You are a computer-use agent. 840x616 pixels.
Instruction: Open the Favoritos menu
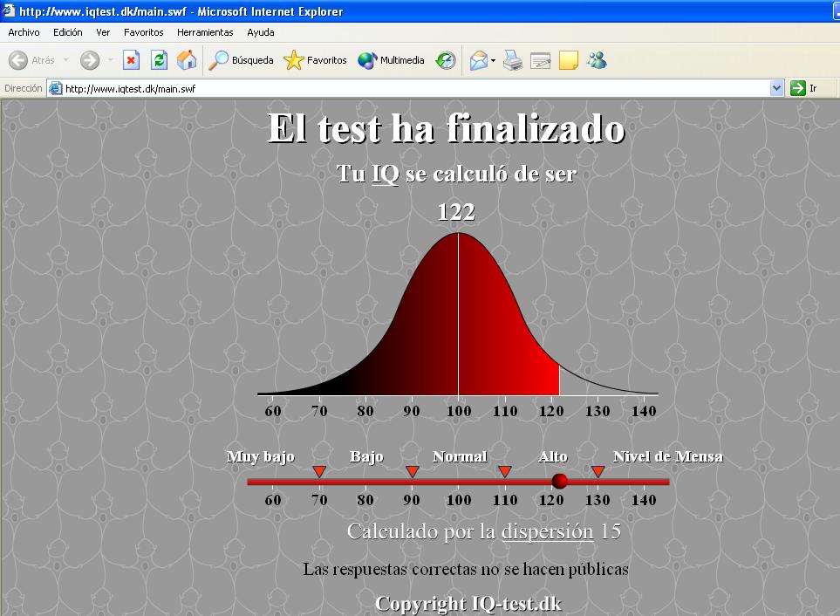tap(144, 32)
